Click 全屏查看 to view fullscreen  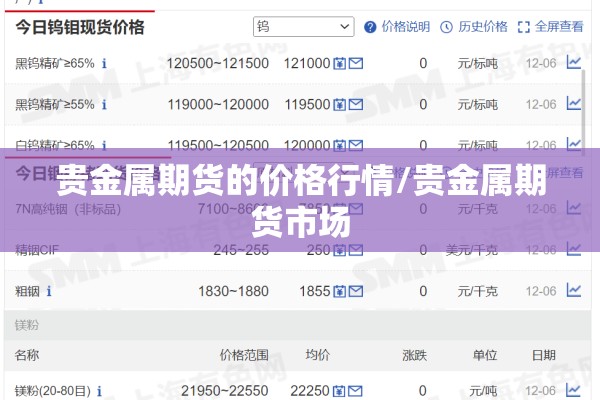(559, 27)
